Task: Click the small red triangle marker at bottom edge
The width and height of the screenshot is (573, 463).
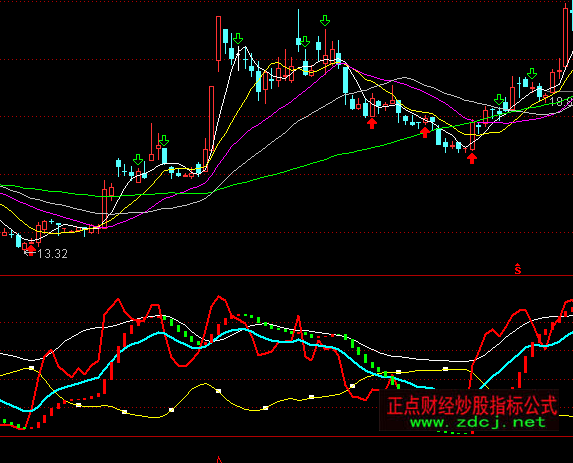Action: tap(219, 459)
